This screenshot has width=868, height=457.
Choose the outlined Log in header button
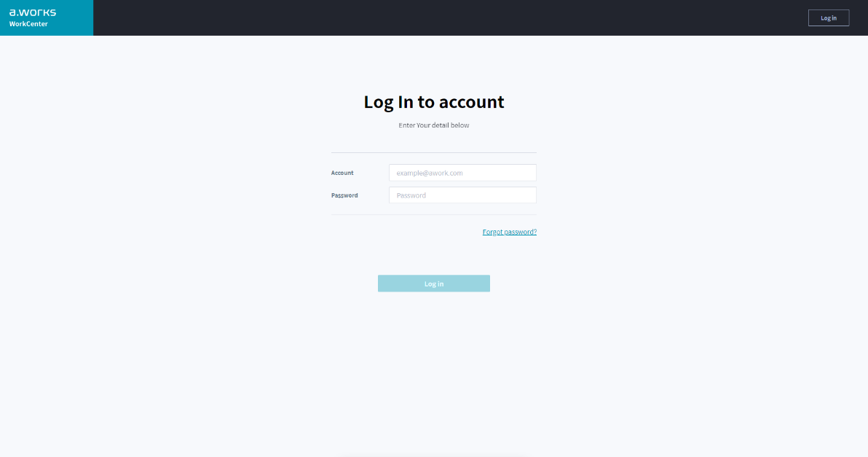point(828,17)
